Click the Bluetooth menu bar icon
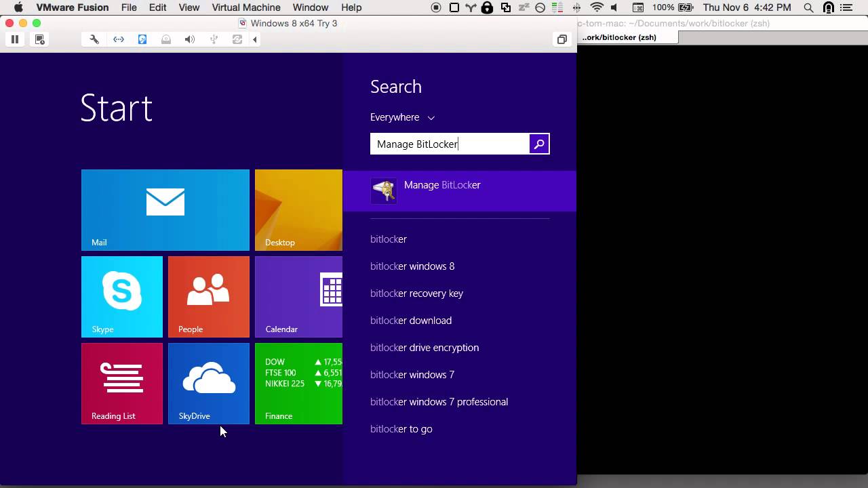The height and width of the screenshot is (488, 868). click(x=576, y=7)
